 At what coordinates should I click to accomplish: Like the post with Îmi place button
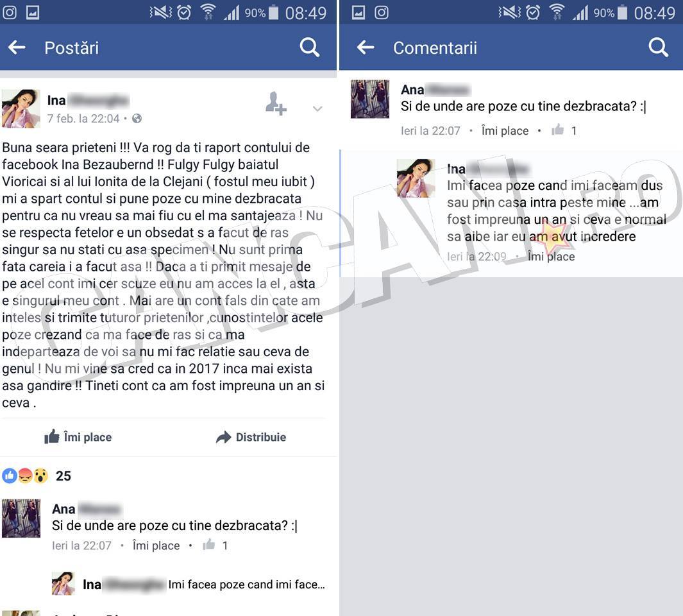point(78,437)
